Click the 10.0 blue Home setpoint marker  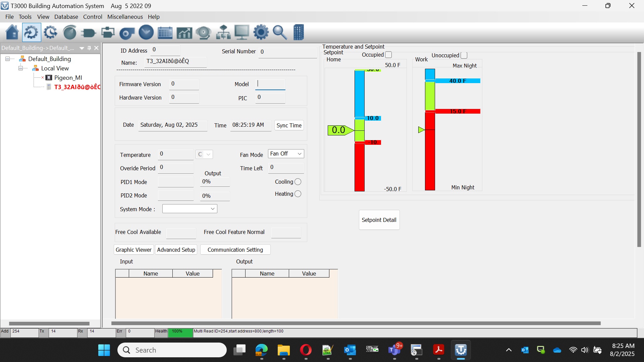coord(373,118)
